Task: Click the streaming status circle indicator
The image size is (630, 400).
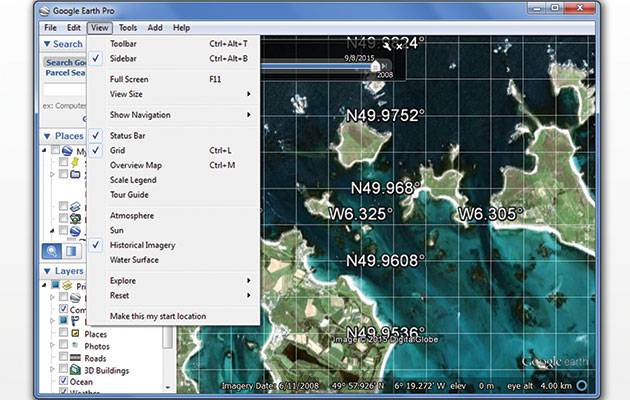Action: tap(581, 386)
